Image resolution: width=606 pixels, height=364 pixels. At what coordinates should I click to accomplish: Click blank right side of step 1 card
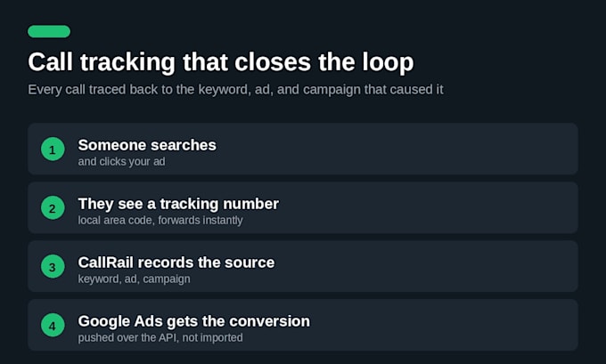click(425, 149)
